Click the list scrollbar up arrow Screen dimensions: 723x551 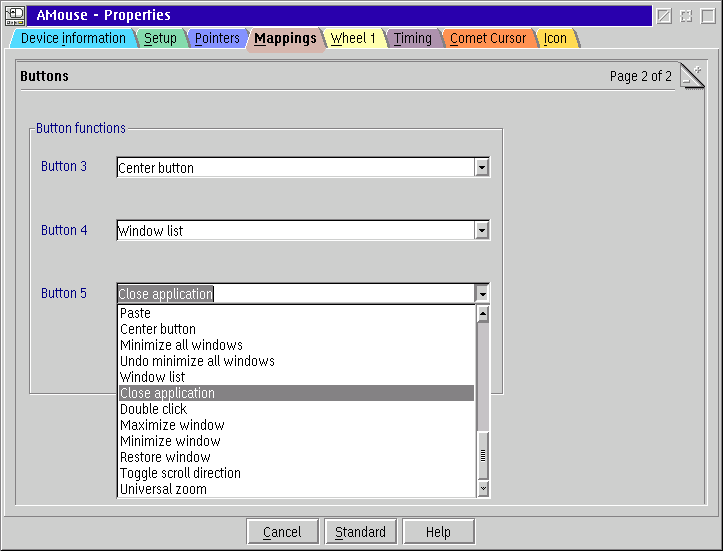(x=483, y=314)
